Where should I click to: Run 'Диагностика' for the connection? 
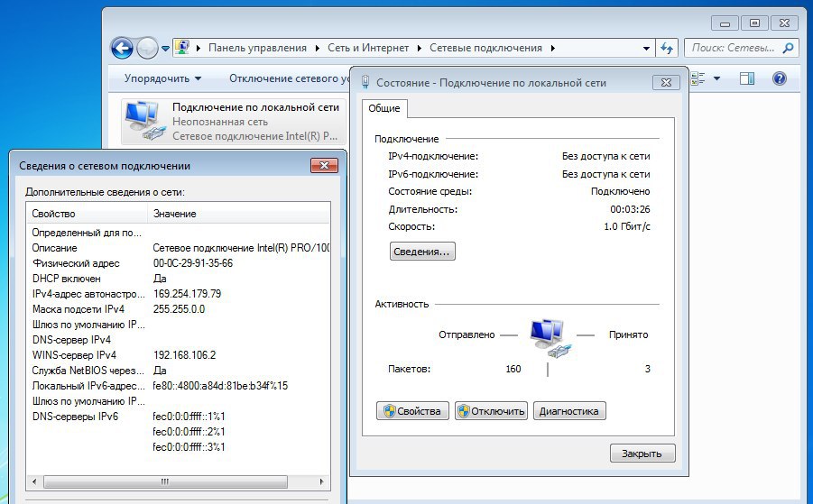[x=568, y=411]
